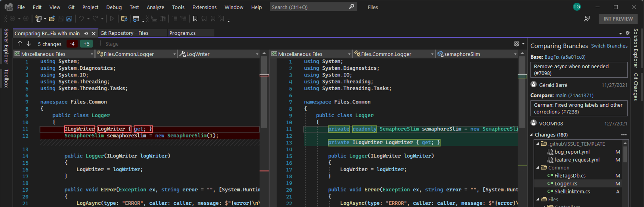Collapse the Changes (180) section
The height and width of the screenshot is (207, 644).
(x=532, y=135)
